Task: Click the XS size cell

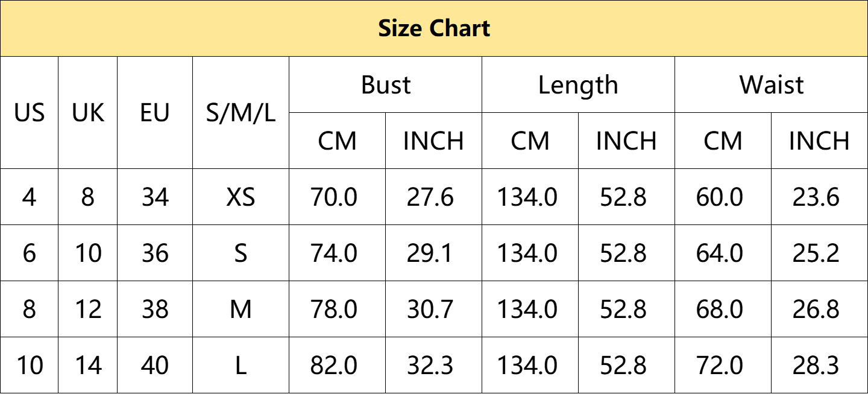Action: (241, 197)
